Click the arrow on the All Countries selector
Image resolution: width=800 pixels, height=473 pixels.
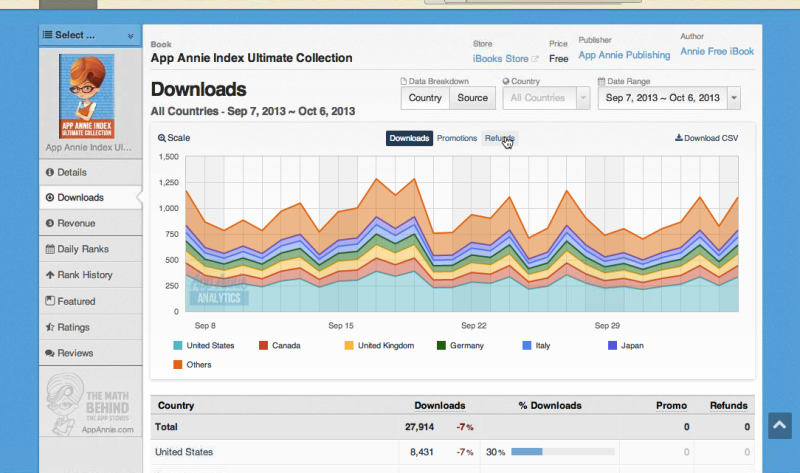point(583,98)
